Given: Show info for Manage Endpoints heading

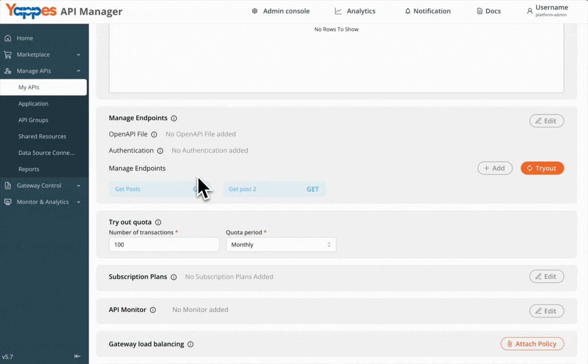Looking at the screenshot, I should click(174, 118).
